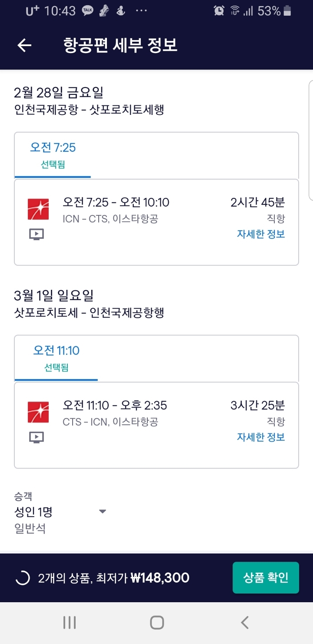
Task: Tap the back arrow in header
Action: point(25,46)
